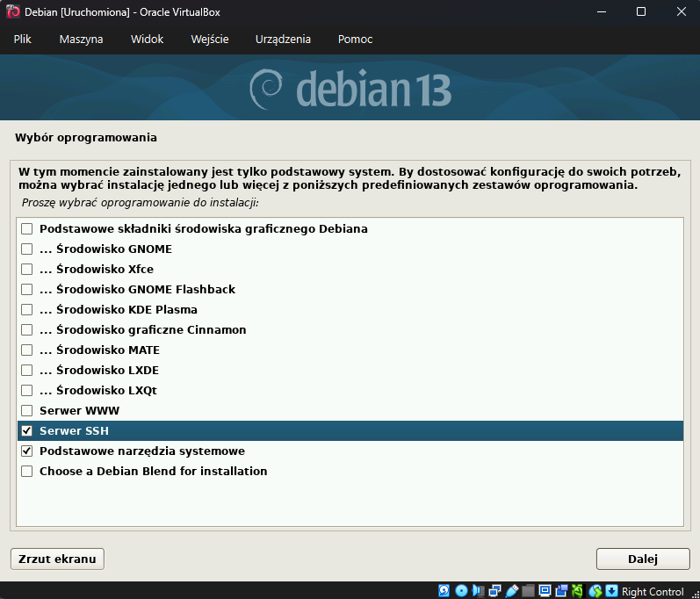The width and height of the screenshot is (700, 599).
Task: Uncheck Podstawowe narzędzia systemowe
Action: click(27, 451)
